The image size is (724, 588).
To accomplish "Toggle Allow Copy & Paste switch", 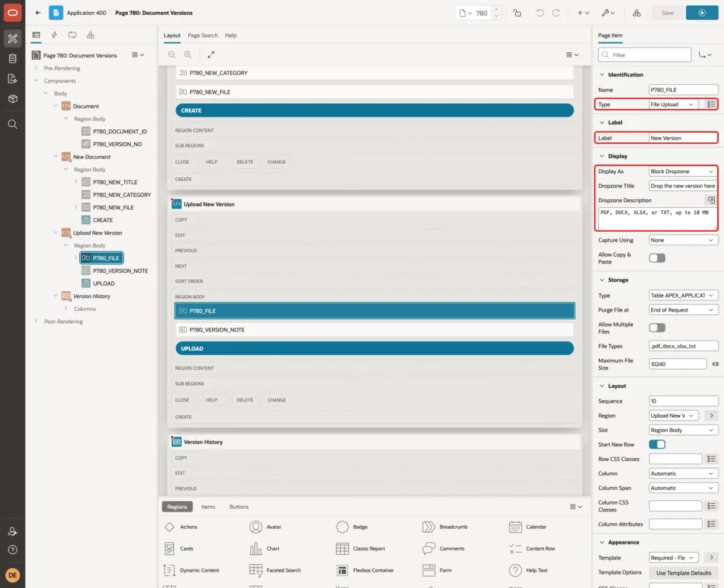I will tap(657, 258).
